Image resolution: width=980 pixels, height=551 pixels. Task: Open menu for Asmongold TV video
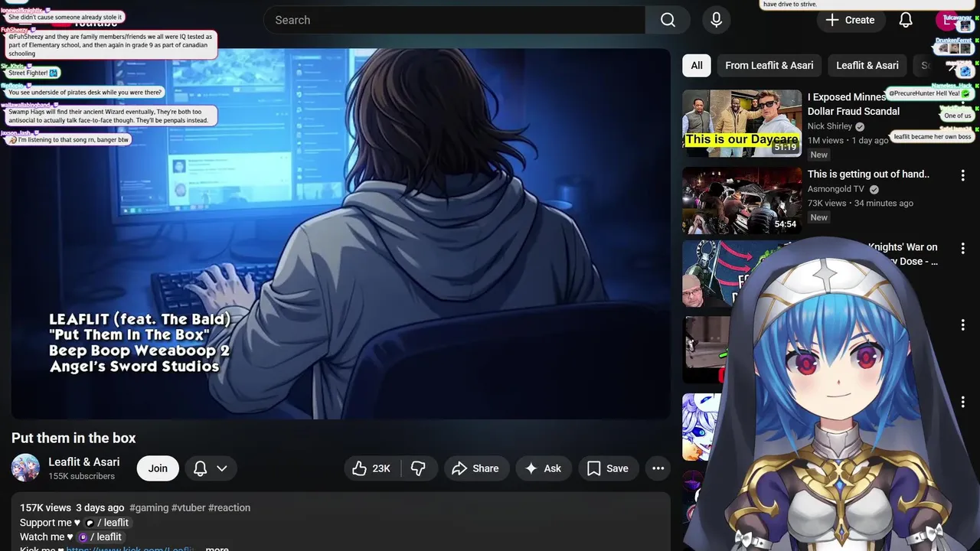click(963, 175)
